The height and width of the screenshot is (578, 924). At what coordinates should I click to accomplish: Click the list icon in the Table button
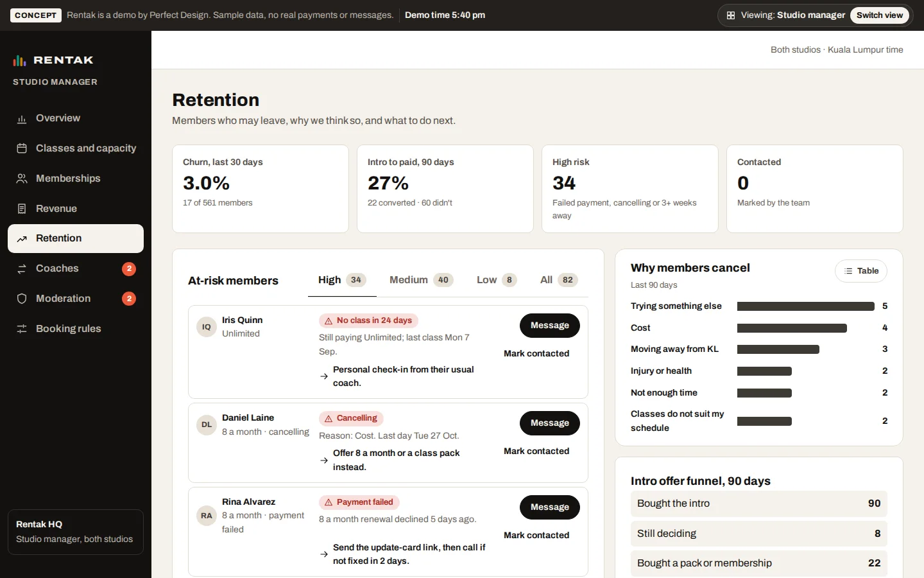(x=848, y=271)
